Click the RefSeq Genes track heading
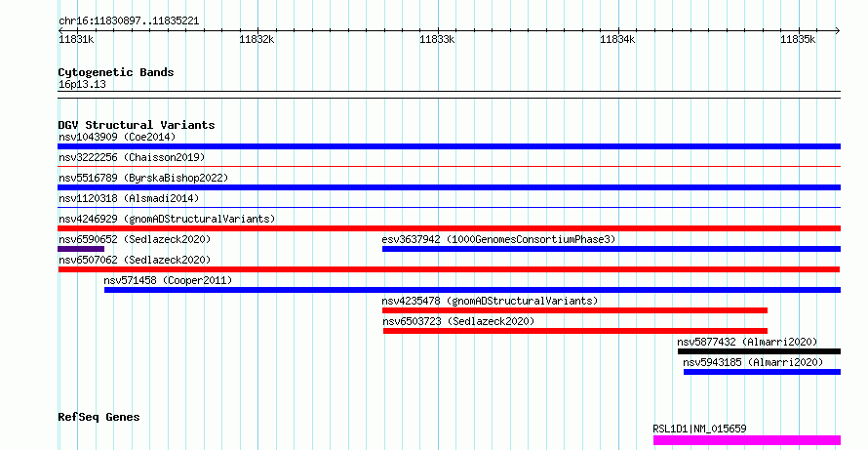Image resolution: width=868 pixels, height=450 pixels. 99,418
